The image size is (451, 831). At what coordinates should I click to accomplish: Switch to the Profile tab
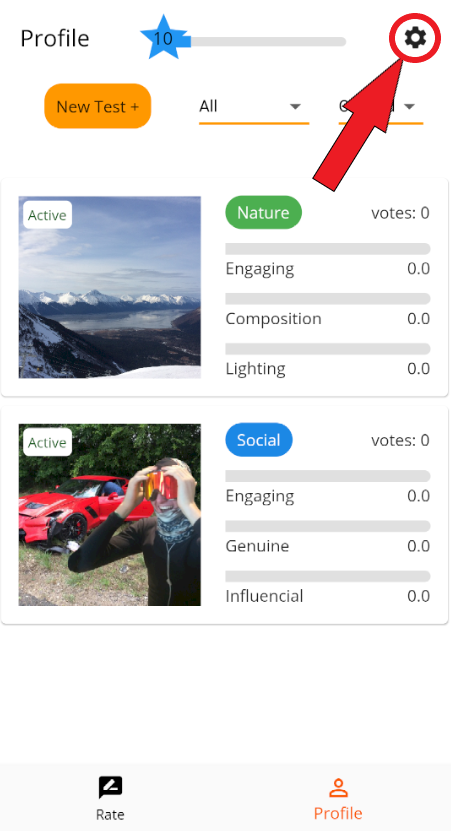click(x=338, y=798)
